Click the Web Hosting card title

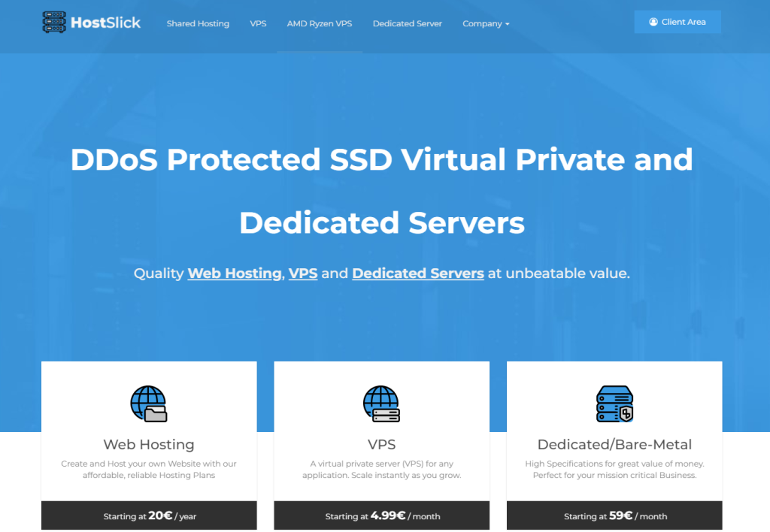[149, 444]
